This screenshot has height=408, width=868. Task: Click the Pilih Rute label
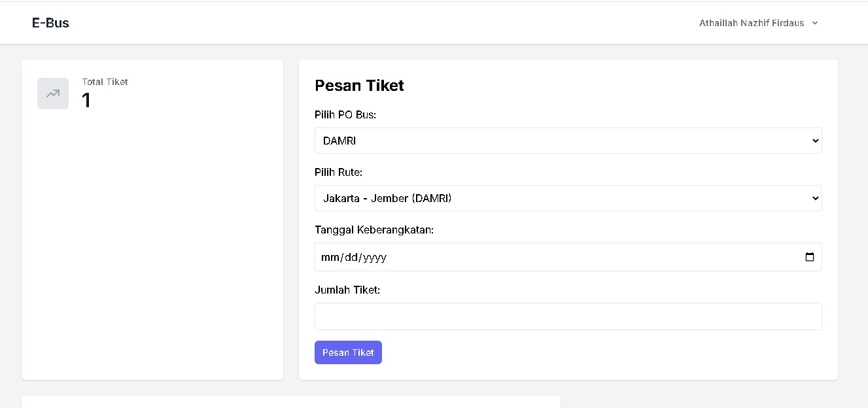tap(338, 173)
